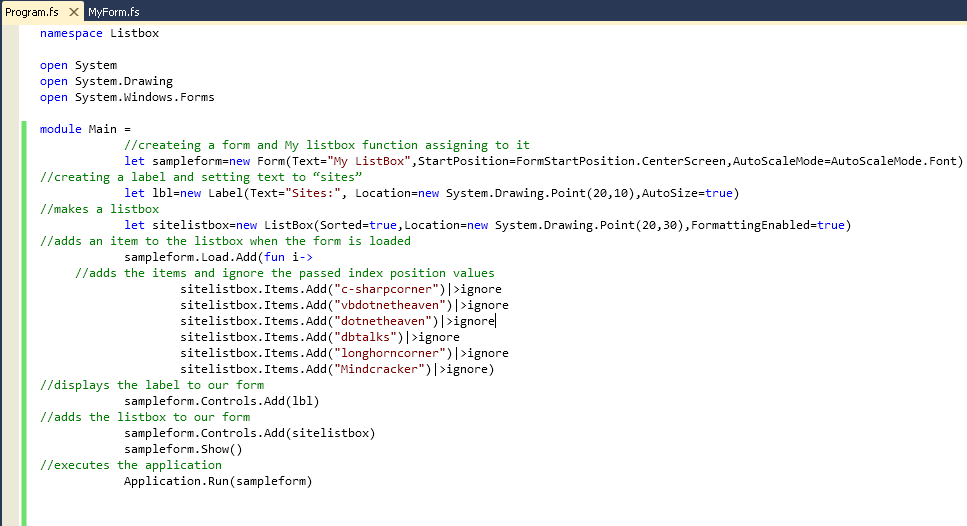Viewport: 967px width, 526px height.
Task: Click the '//adds the listbox to our form' comment
Action: 145,418
